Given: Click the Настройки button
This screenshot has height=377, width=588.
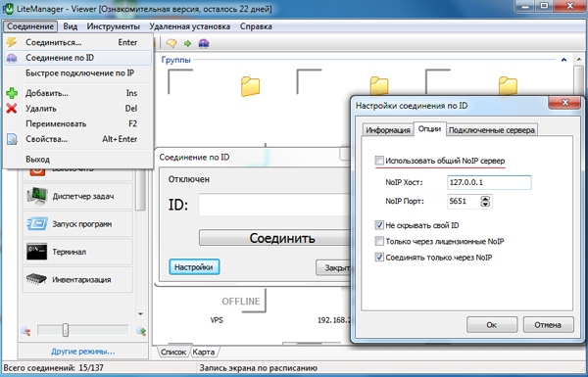Looking at the screenshot, I should pos(194,267).
